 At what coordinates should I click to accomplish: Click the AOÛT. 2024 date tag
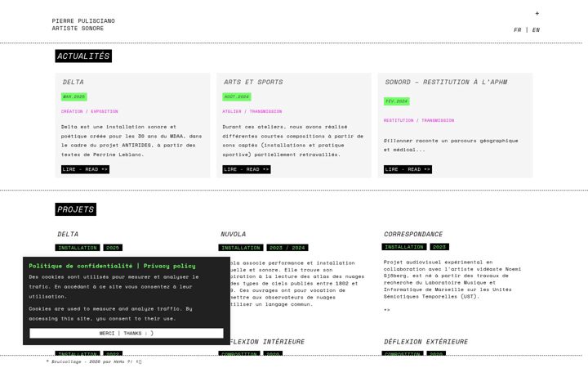tap(237, 96)
